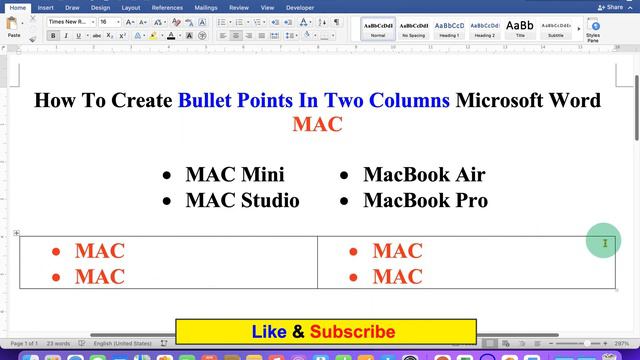
Task: Toggle Center alignment button
Action: tap(236, 36)
